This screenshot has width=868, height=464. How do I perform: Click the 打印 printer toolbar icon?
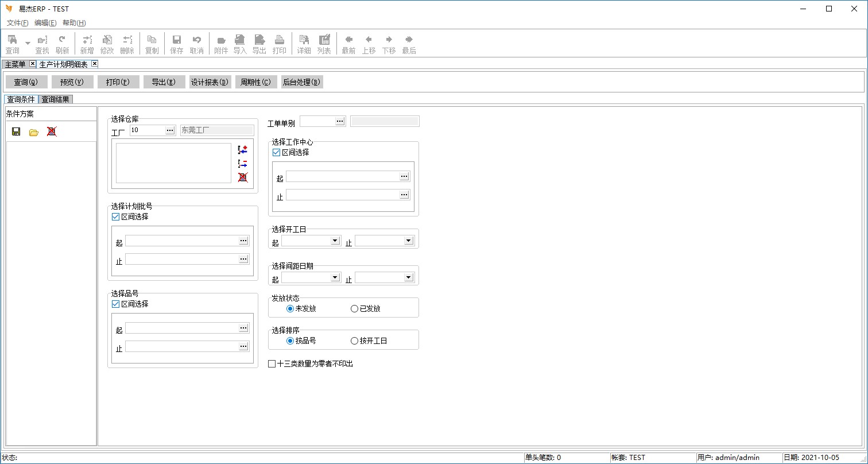pyautogui.click(x=279, y=44)
